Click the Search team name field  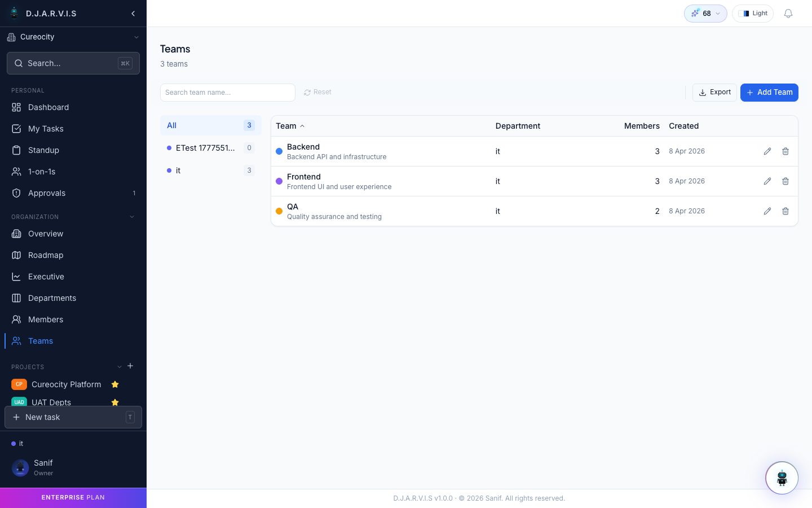click(228, 93)
